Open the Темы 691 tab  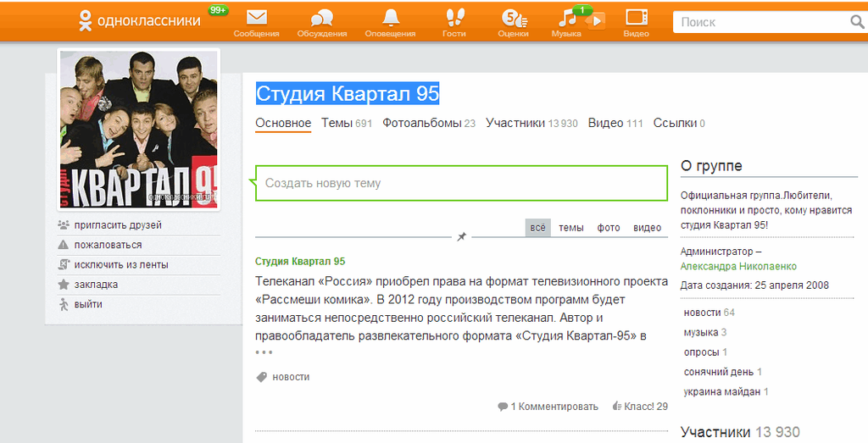[347, 124]
